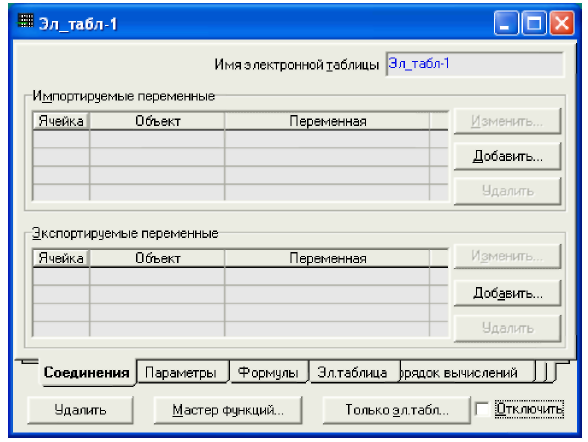
Task: Switch to the Соединения tab
Action: click(x=87, y=373)
